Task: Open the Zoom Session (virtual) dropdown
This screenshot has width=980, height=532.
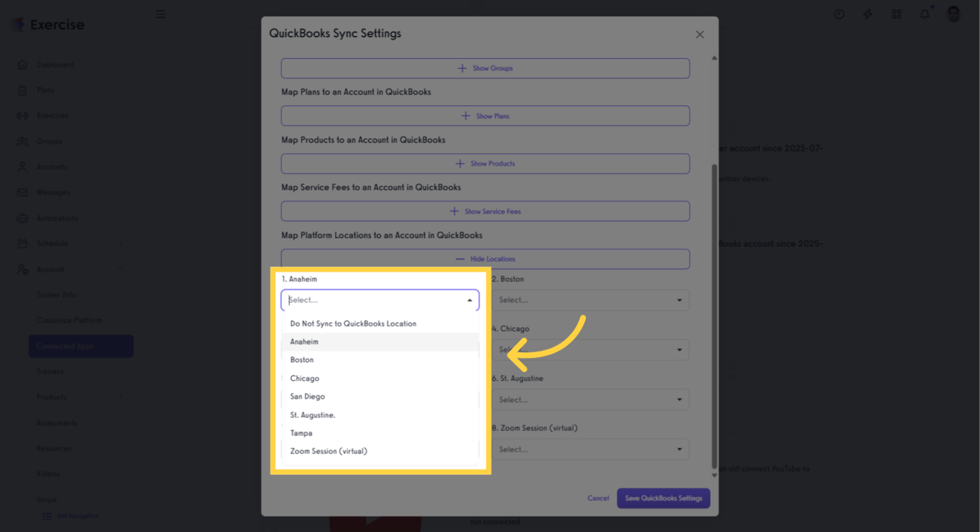Action: [x=590, y=450]
